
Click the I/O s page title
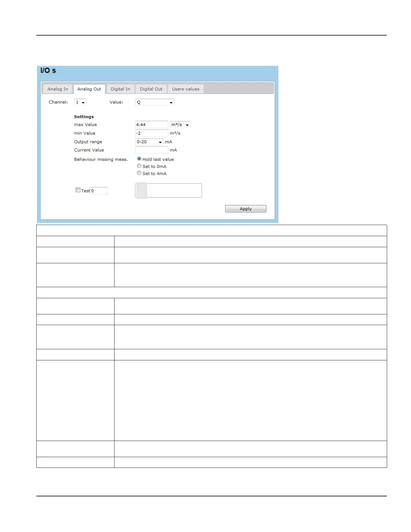[x=48, y=71]
